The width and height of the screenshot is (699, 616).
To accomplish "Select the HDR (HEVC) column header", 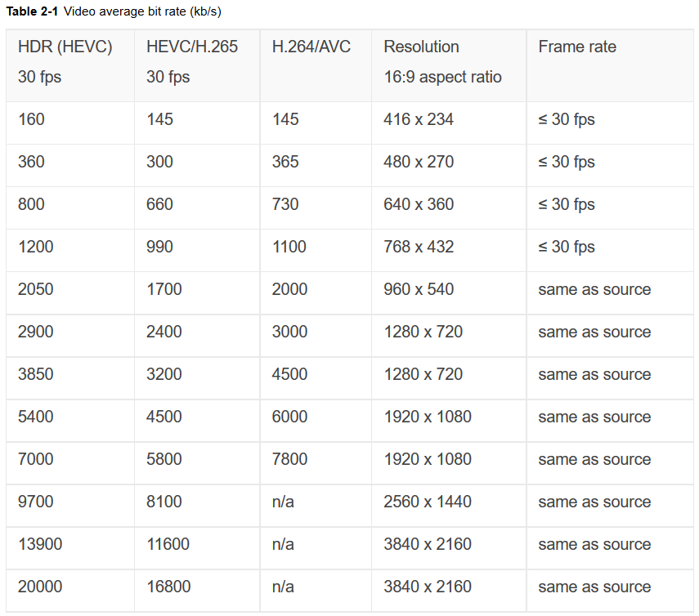I will pyautogui.click(x=65, y=47).
